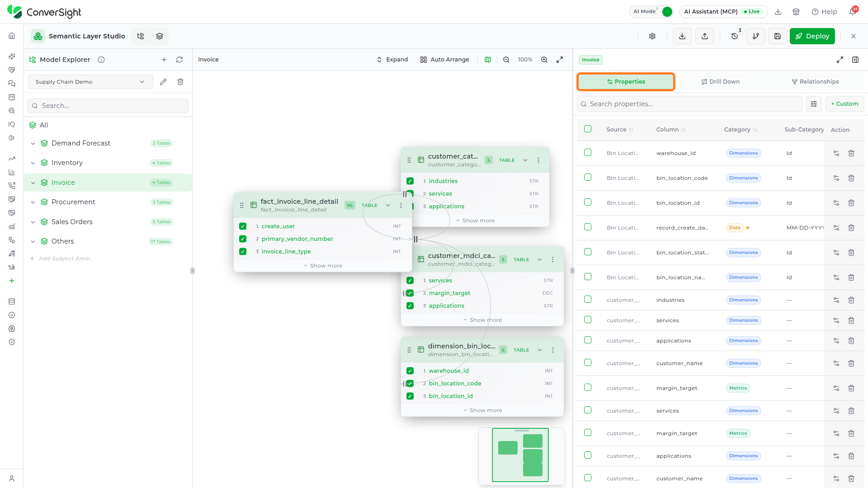Click Auto Arrange on canvas toolbar
This screenshot has height=488, width=868.
coord(444,60)
